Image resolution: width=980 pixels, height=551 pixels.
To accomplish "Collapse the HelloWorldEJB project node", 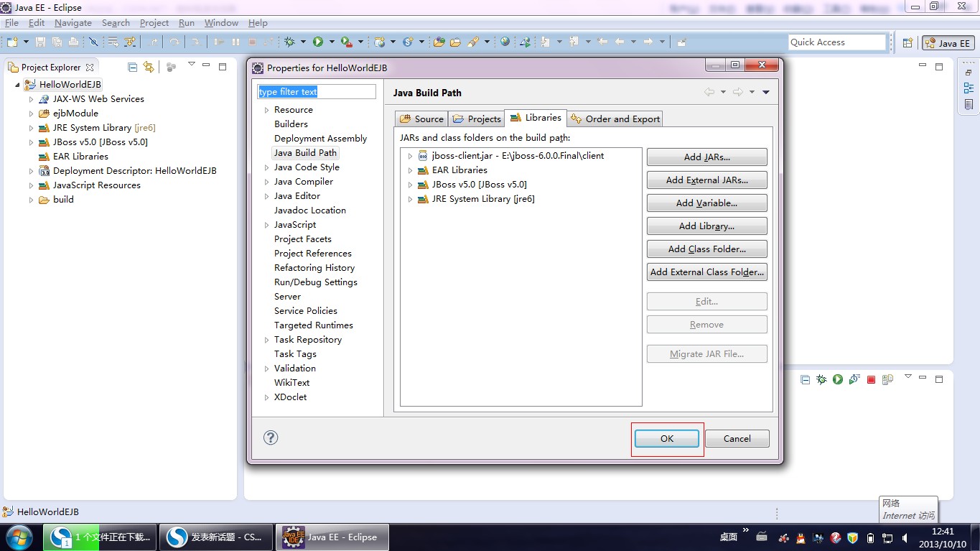I will pos(17,85).
